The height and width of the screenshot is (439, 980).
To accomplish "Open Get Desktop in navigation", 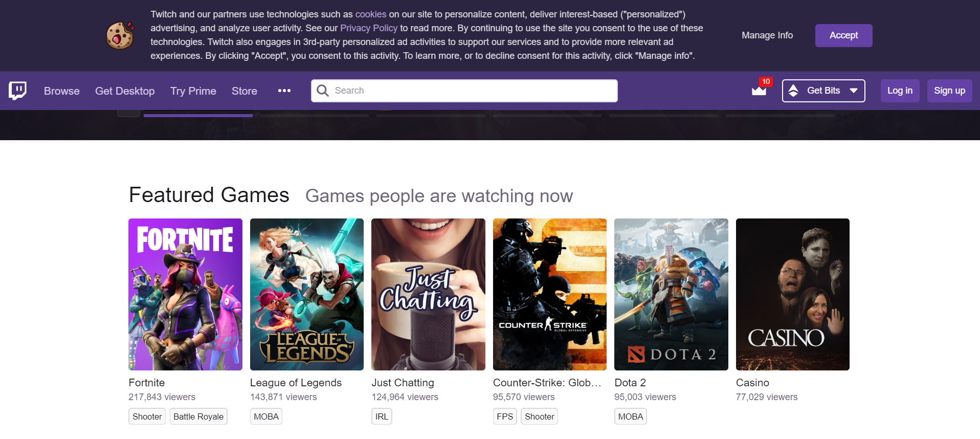I will pos(125,91).
